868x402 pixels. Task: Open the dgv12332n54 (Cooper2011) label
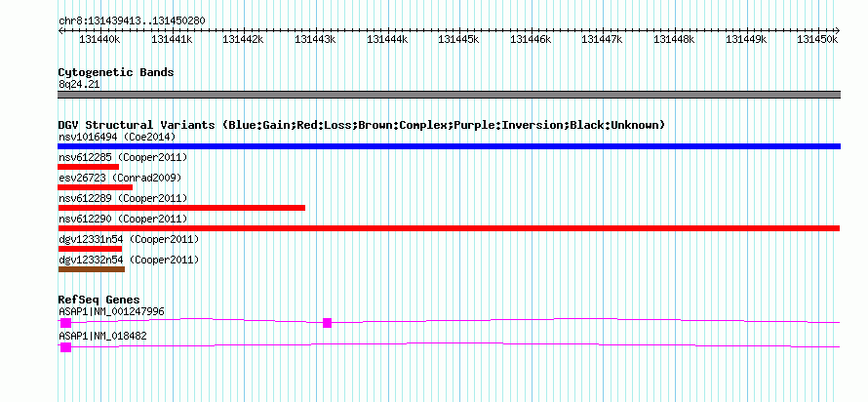click(x=129, y=260)
